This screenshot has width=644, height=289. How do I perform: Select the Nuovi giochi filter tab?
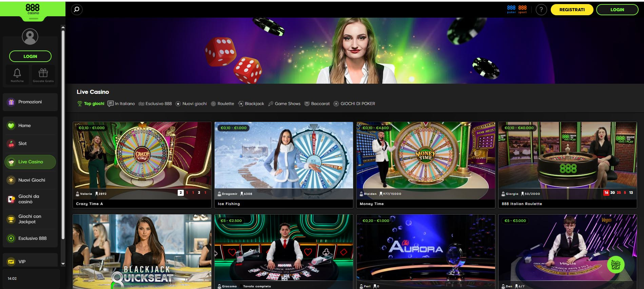191,104
